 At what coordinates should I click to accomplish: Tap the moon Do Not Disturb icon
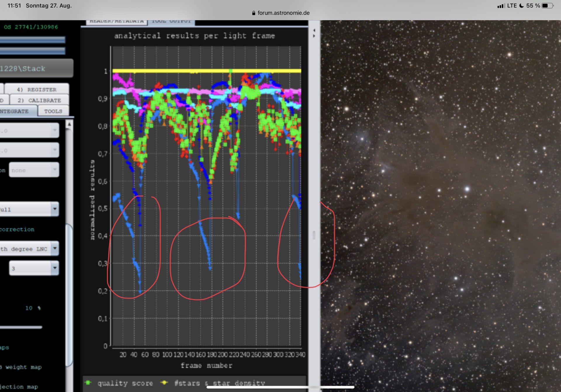(x=522, y=6)
